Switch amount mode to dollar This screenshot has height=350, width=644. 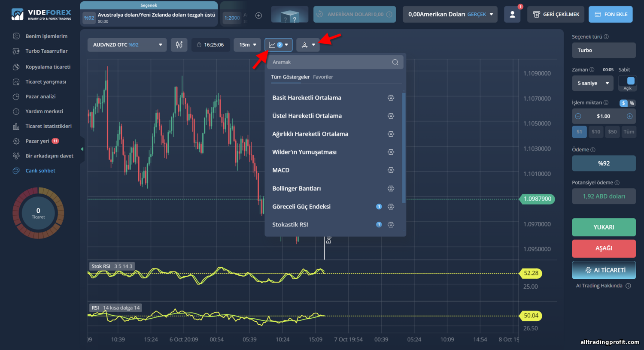tap(623, 103)
